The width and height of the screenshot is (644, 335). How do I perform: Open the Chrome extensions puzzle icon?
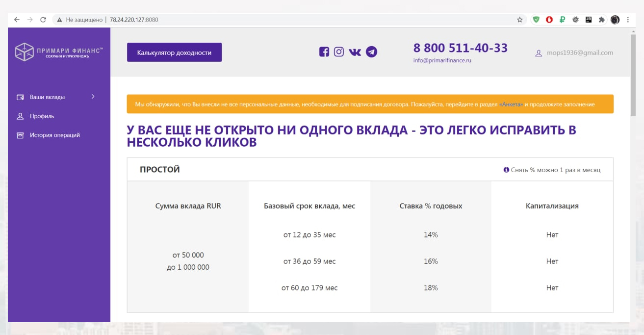[602, 20]
